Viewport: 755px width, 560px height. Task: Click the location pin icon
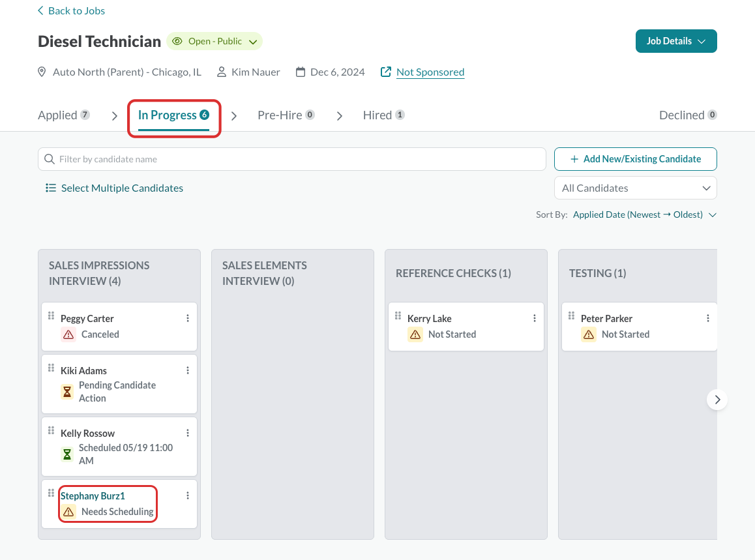[42, 72]
